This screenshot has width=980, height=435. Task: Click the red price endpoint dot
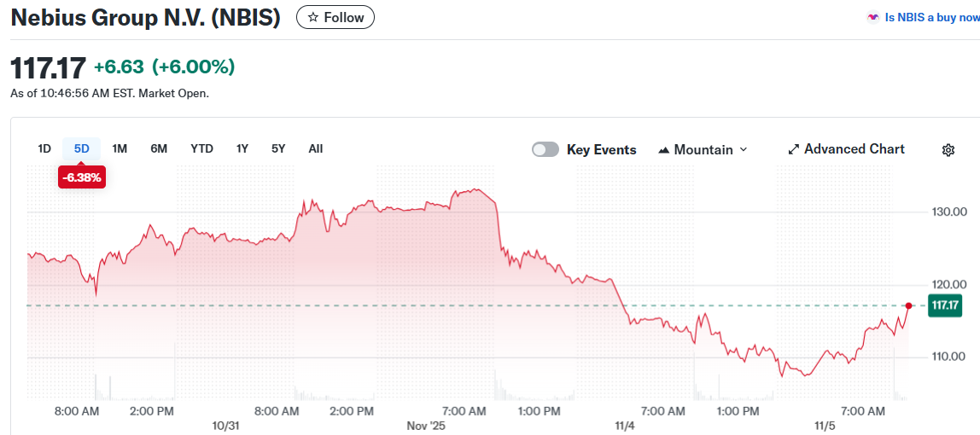(x=908, y=305)
